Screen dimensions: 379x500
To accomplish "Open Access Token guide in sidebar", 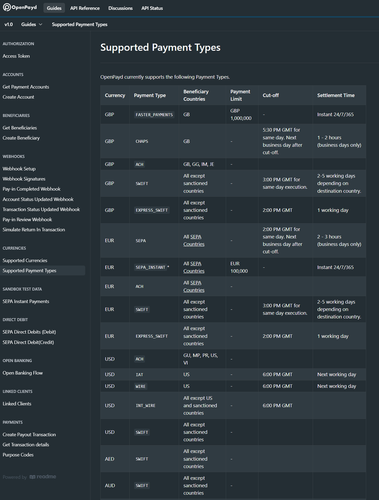I will 16,56.
